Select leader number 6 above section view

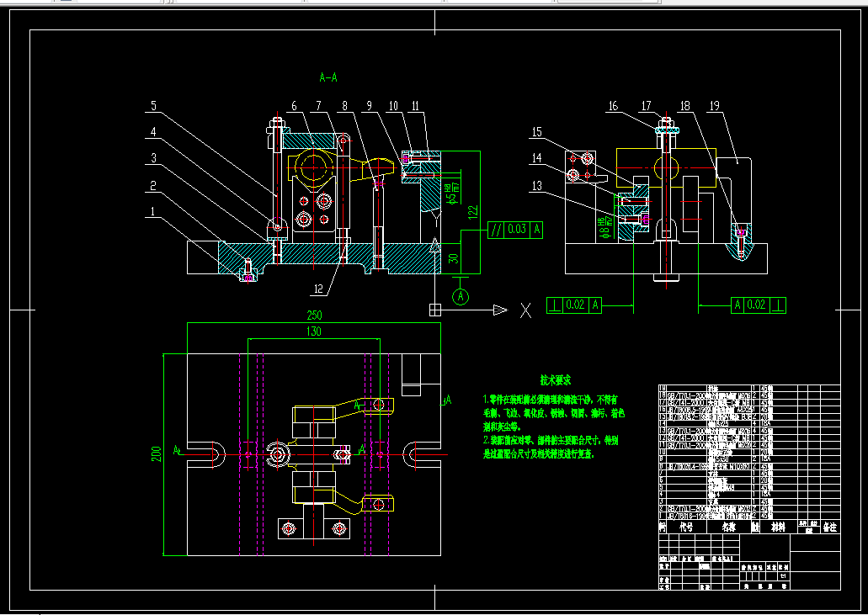coord(295,106)
